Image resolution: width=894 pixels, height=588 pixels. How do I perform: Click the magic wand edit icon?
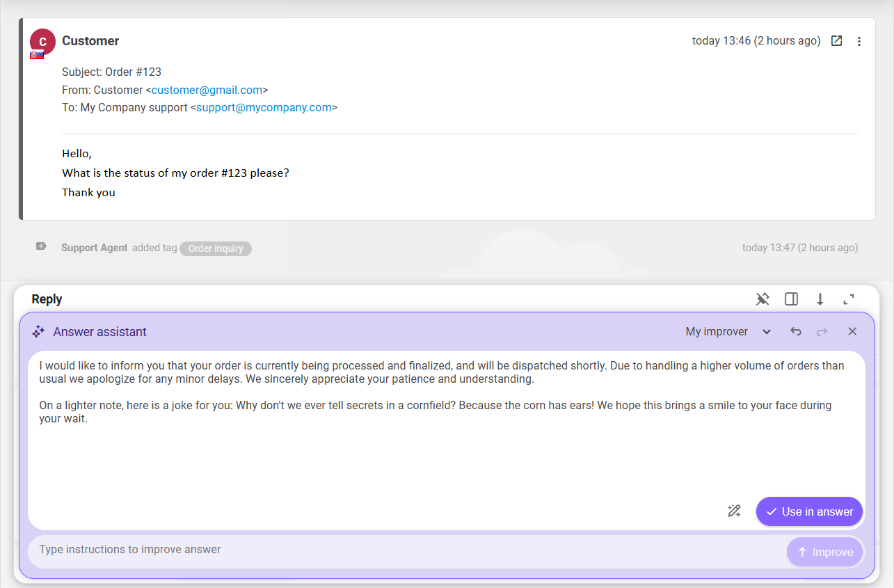click(x=734, y=511)
